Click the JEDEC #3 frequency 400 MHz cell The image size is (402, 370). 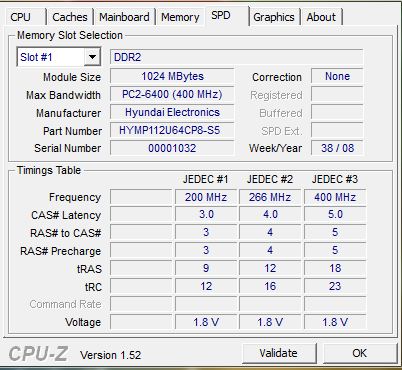pyautogui.click(x=335, y=197)
